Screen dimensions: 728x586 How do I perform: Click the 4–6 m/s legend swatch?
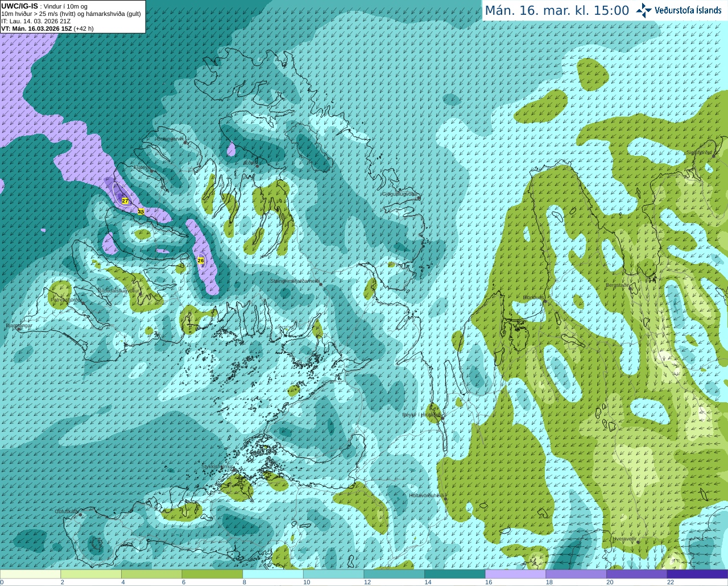(x=151, y=574)
